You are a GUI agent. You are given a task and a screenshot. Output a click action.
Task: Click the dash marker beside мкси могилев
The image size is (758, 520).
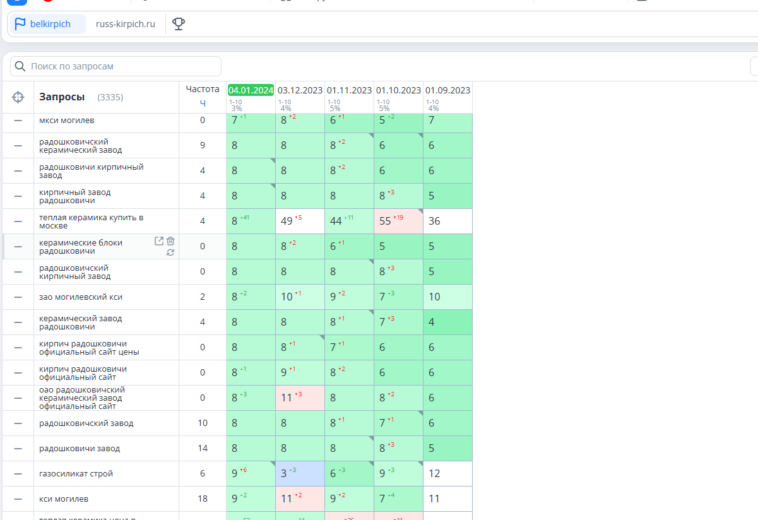pyautogui.click(x=18, y=120)
